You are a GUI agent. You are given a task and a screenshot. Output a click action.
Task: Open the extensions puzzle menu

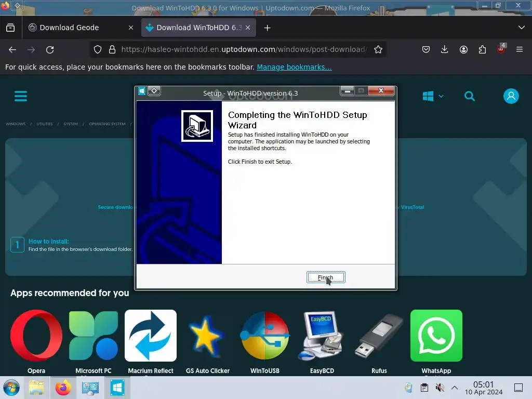pos(482,49)
